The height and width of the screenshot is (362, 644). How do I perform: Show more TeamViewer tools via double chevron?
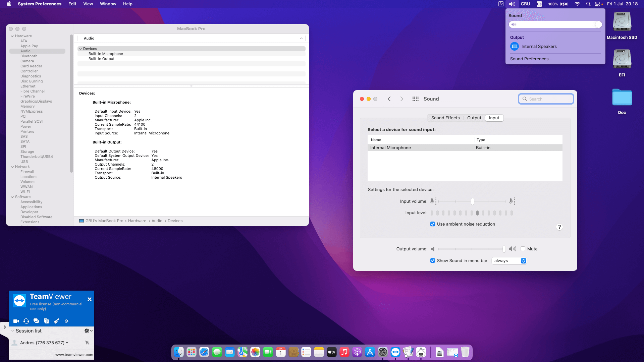pyautogui.click(x=66, y=321)
